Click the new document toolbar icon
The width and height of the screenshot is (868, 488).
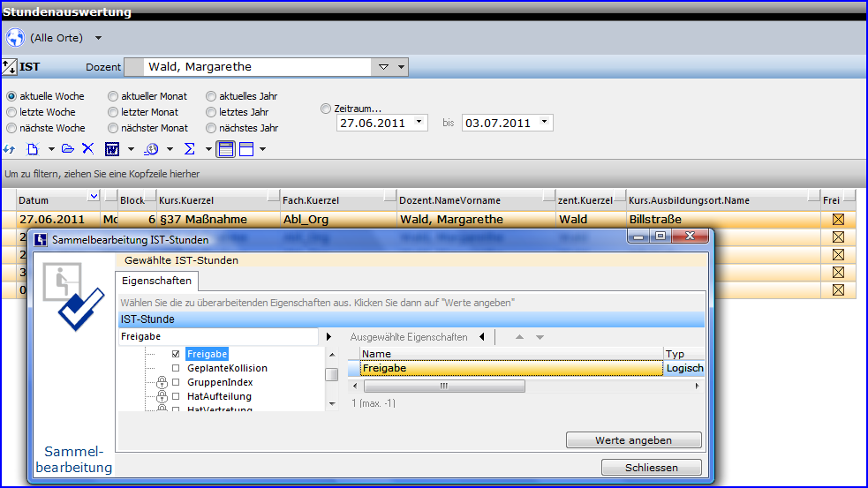click(x=33, y=149)
